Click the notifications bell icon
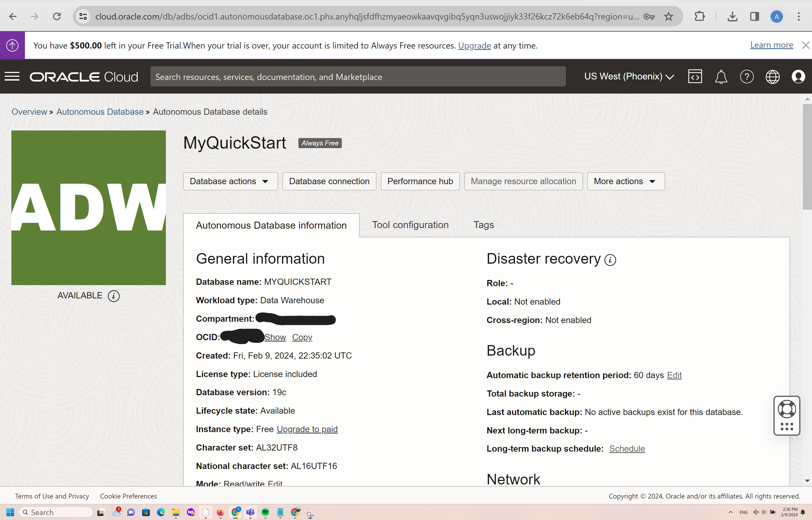812x520 pixels. pyautogui.click(x=721, y=77)
